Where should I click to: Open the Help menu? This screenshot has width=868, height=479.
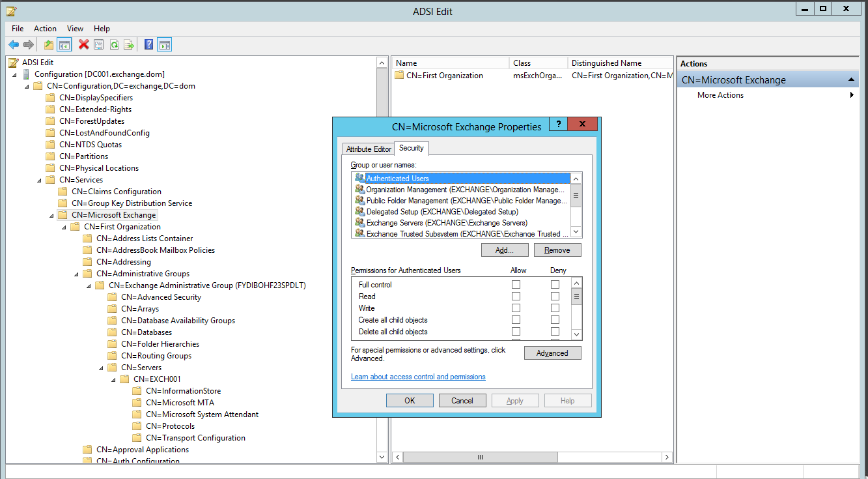click(102, 29)
